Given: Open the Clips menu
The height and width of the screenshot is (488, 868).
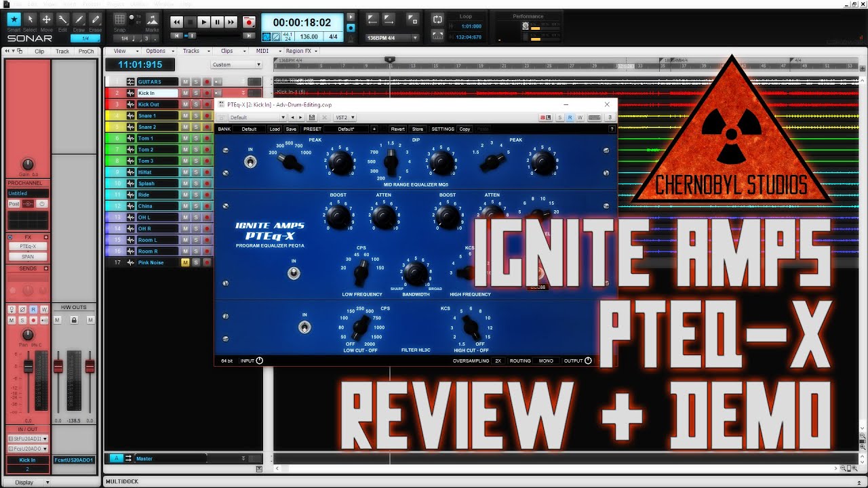Looking at the screenshot, I should coord(231,51).
